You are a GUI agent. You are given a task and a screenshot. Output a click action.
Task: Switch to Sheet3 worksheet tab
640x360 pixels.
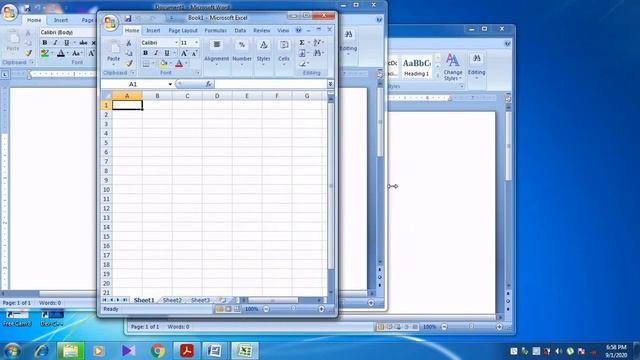tap(200, 300)
